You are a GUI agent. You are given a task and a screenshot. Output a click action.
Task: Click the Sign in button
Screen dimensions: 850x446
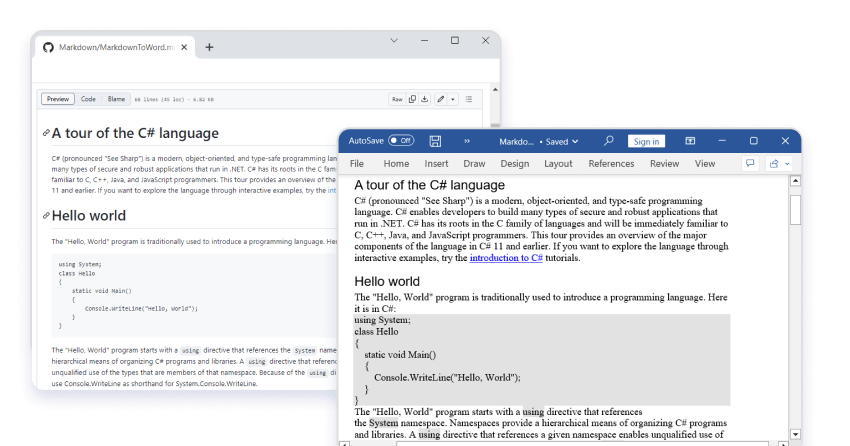point(646,141)
